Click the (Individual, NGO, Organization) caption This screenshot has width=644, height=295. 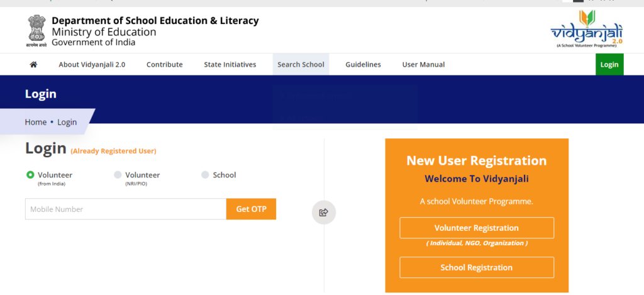coord(477,243)
